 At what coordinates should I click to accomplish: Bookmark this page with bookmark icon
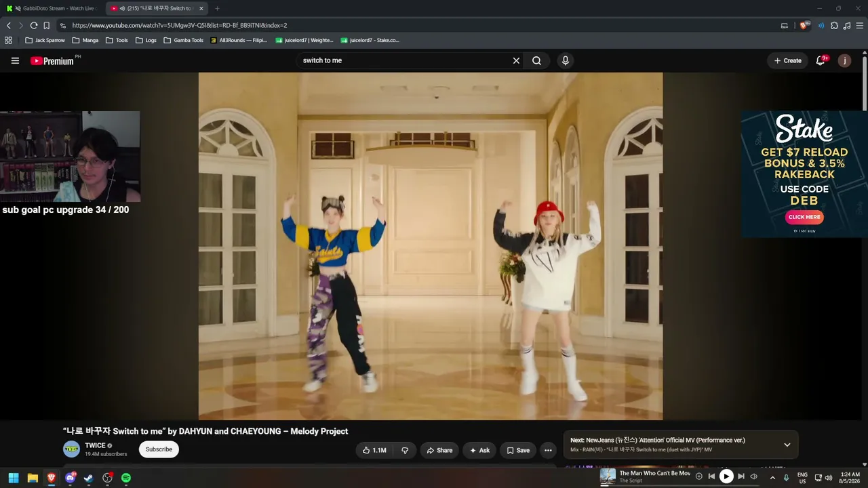click(47, 26)
